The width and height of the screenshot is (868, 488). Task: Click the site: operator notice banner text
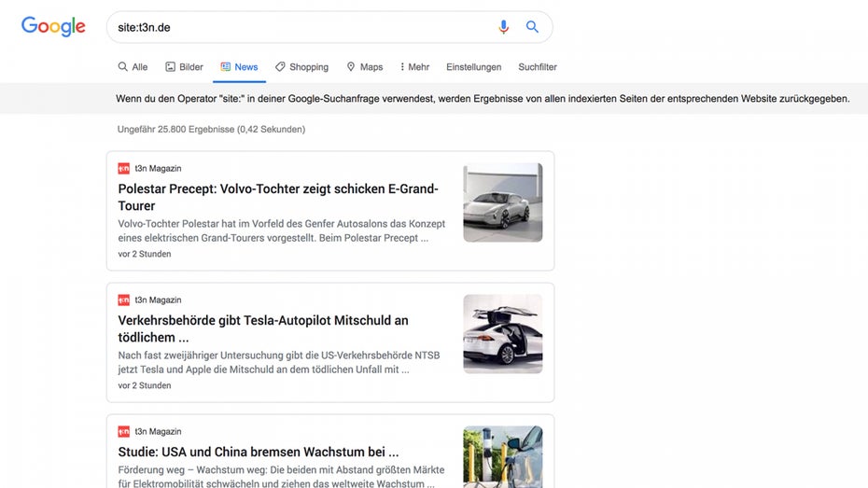tap(483, 99)
